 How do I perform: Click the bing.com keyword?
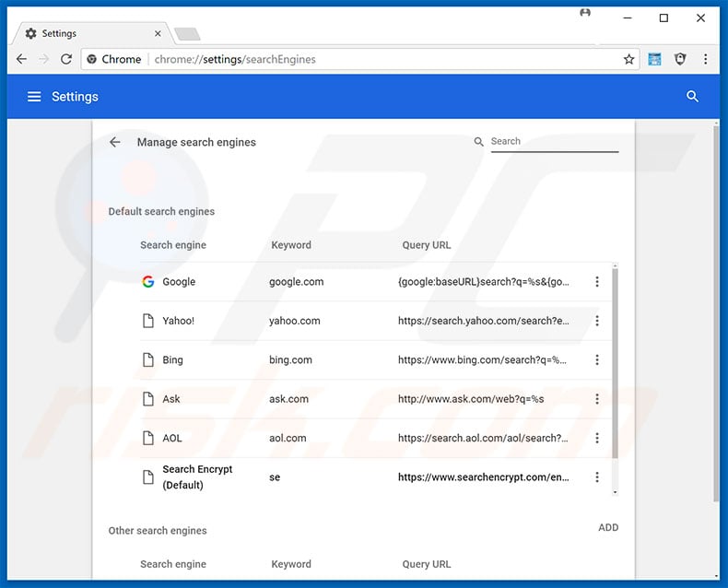pyautogui.click(x=290, y=359)
